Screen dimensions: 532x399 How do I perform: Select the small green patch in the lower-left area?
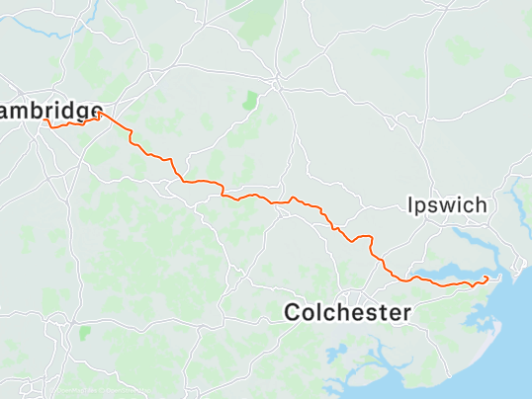tap(85, 333)
